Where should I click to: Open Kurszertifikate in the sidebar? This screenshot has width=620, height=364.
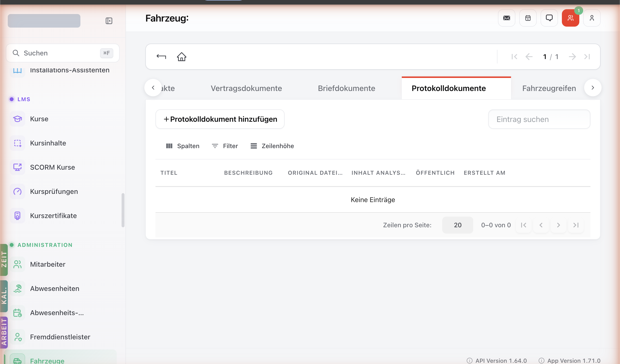(63, 216)
